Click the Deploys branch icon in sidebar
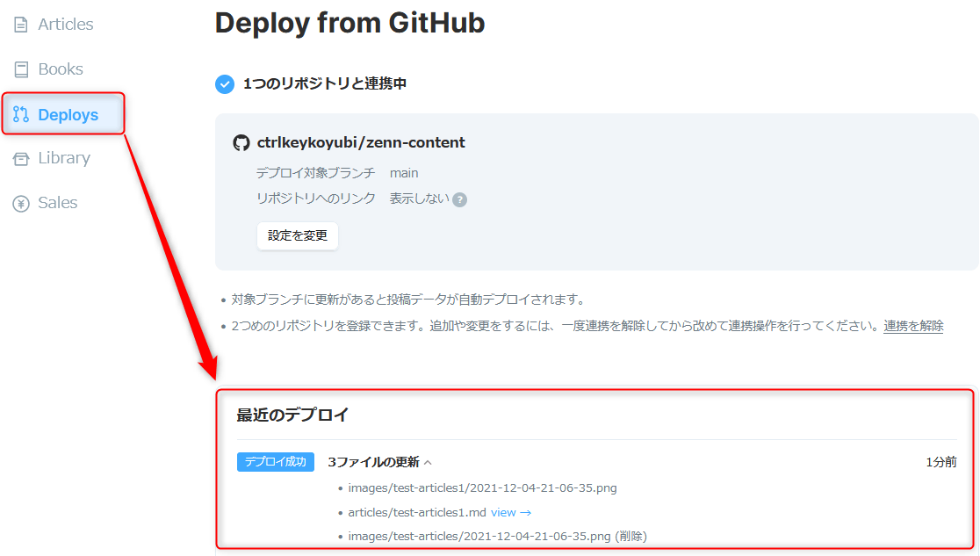This screenshot has height=556, width=980. click(x=21, y=114)
